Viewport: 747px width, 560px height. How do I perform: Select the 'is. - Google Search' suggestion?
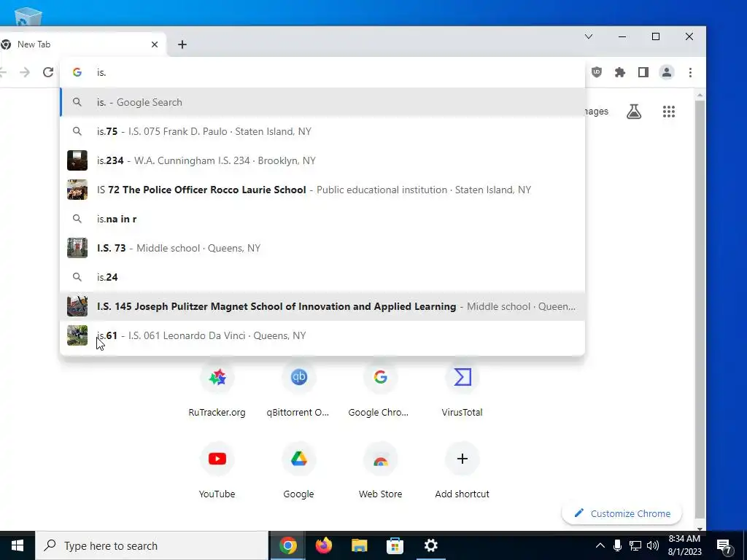coord(322,102)
